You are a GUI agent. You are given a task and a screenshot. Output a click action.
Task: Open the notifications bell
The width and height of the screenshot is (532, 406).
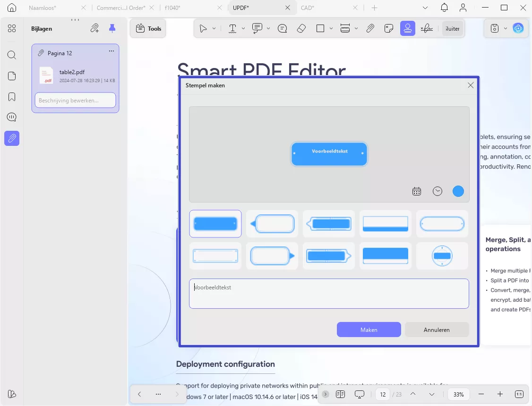pyautogui.click(x=444, y=8)
